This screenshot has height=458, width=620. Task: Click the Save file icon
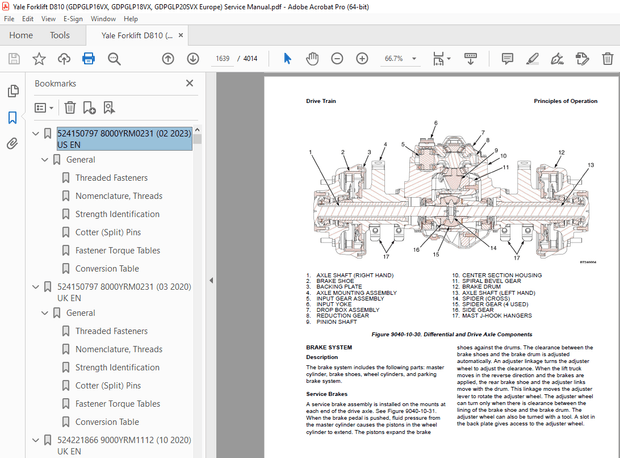coord(14,59)
